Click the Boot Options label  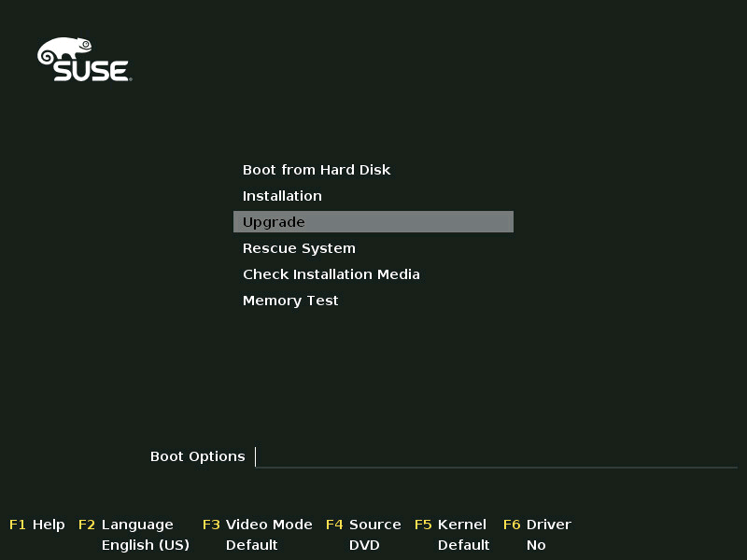click(197, 456)
